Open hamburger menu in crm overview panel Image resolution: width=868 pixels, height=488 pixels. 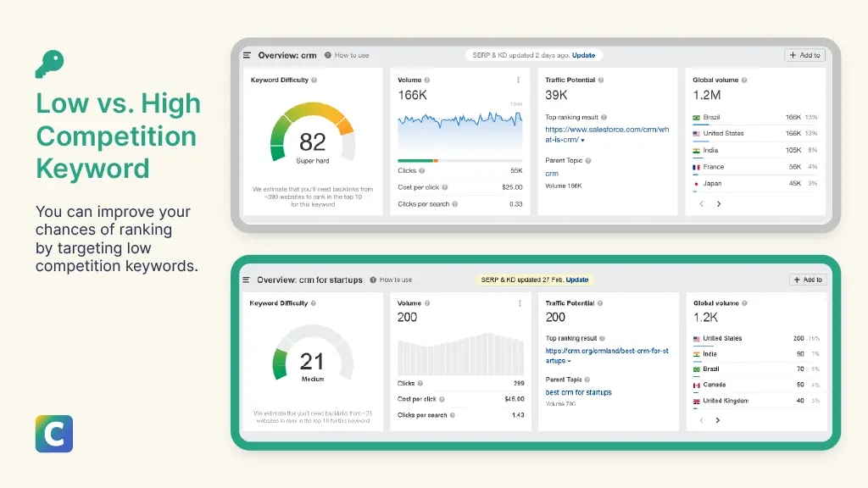pyautogui.click(x=247, y=55)
